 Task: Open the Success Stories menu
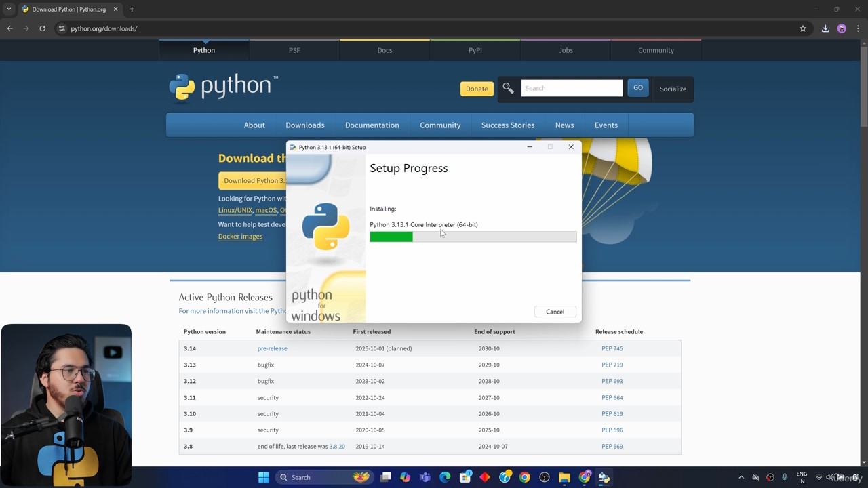click(508, 125)
